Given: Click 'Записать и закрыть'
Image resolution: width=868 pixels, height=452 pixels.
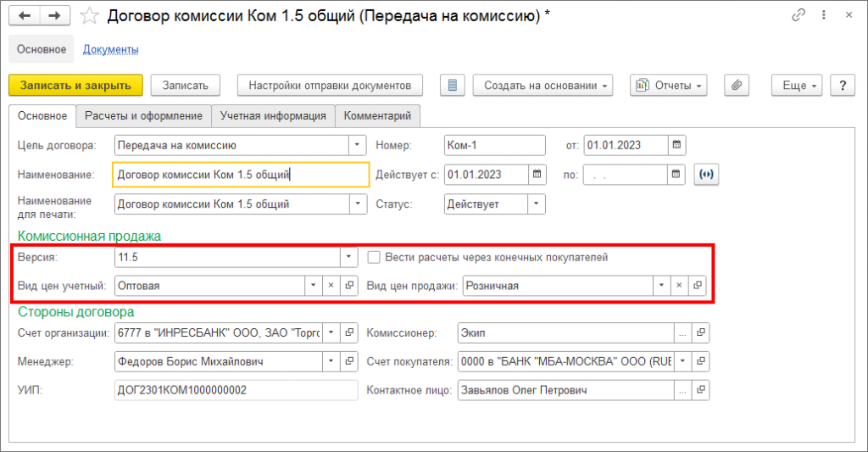Looking at the screenshot, I should point(75,86).
